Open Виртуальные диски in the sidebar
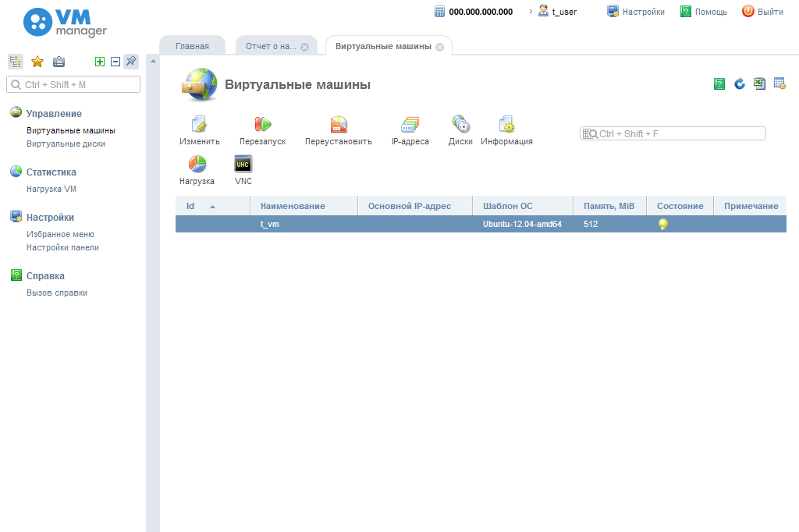The height and width of the screenshot is (532, 799). tap(66, 144)
